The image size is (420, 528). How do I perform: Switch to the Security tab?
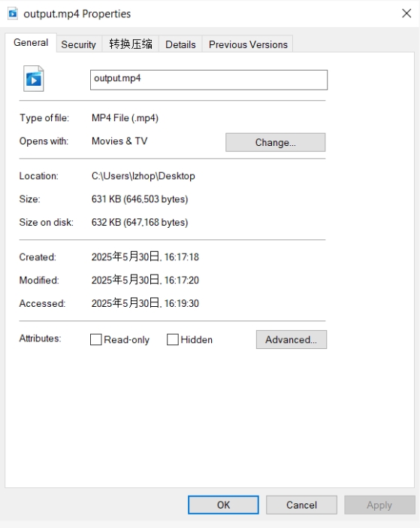click(78, 44)
